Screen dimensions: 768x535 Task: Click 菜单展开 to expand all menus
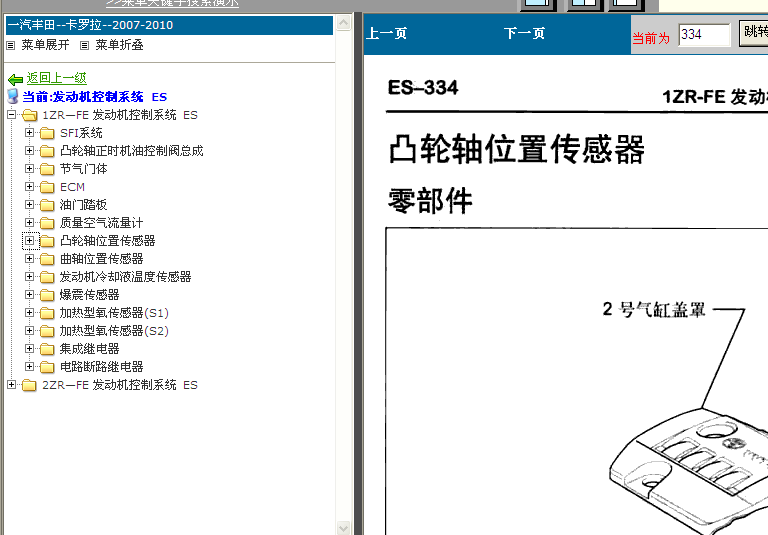click(x=46, y=45)
